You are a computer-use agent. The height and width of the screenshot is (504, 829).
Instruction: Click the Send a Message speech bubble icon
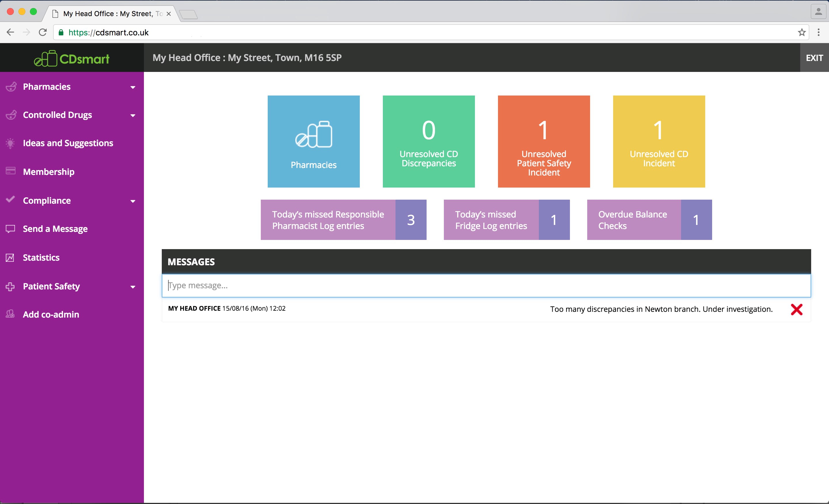10,229
